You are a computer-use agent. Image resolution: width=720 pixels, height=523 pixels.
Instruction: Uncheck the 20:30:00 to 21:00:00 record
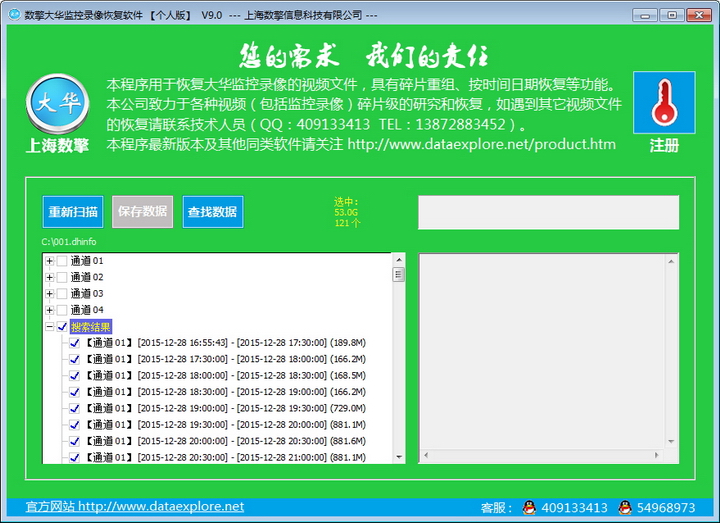tap(74, 457)
